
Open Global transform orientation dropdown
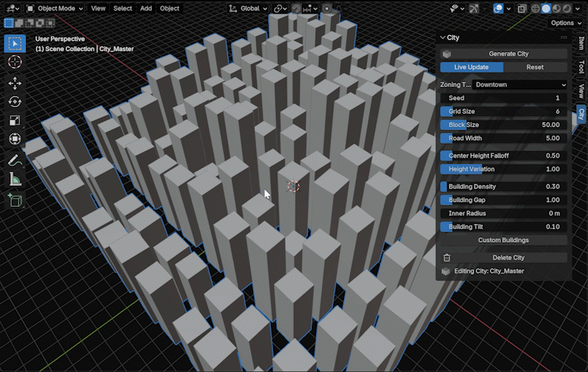[x=248, y=8]
